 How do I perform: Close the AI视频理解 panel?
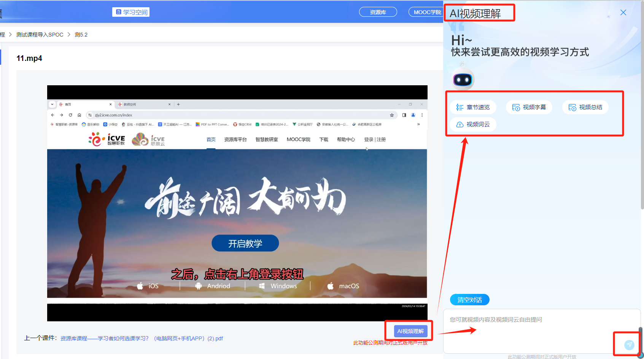point(623,12)
